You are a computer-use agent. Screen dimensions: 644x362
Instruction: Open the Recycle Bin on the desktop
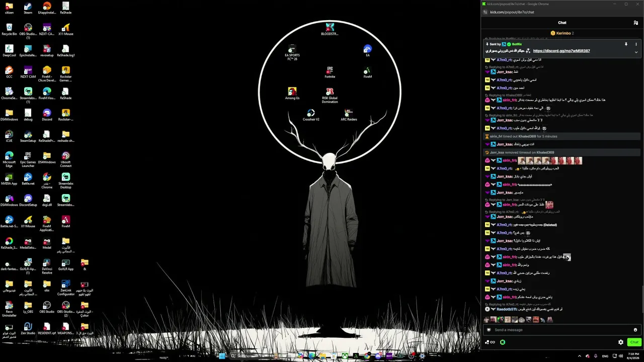click(9, 30)
